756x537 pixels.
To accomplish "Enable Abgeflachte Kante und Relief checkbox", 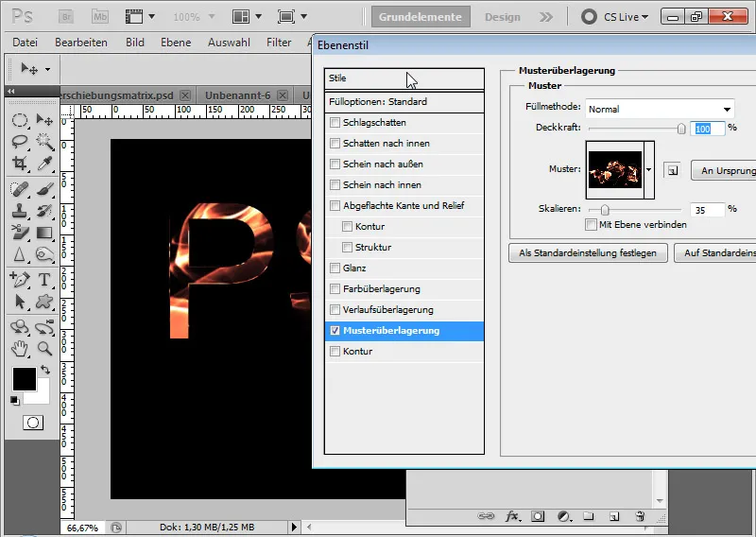I will pyautogui.click(x=335, y=205).
